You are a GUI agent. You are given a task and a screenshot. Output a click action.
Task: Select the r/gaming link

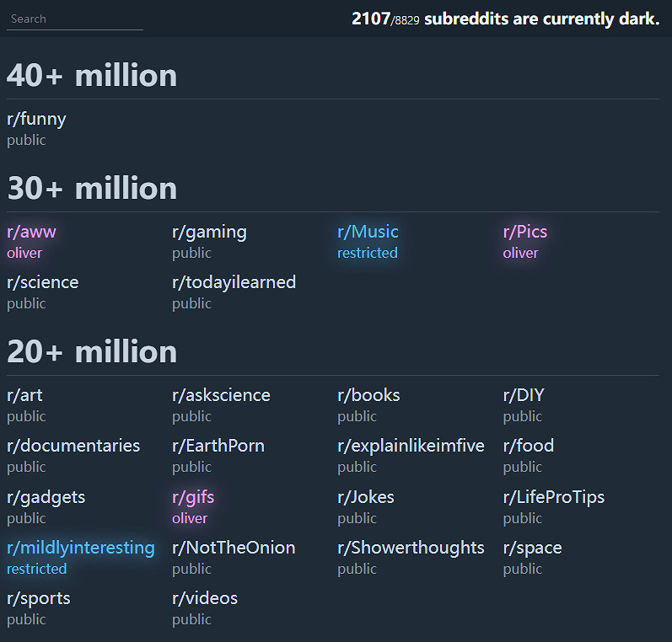coord(209,232)
